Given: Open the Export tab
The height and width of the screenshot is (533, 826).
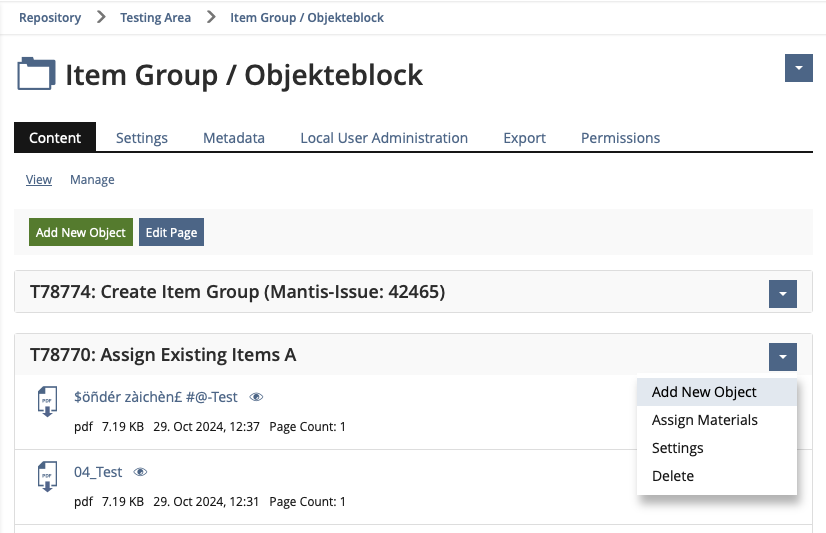Looking at the screenshot, I should [x=524, y=138].
